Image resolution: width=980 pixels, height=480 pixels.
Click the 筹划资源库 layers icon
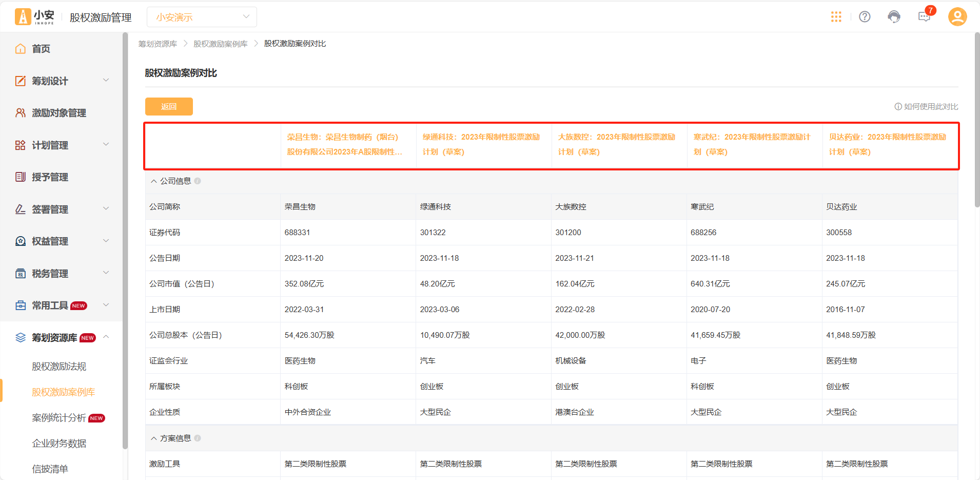coord(21,337)
